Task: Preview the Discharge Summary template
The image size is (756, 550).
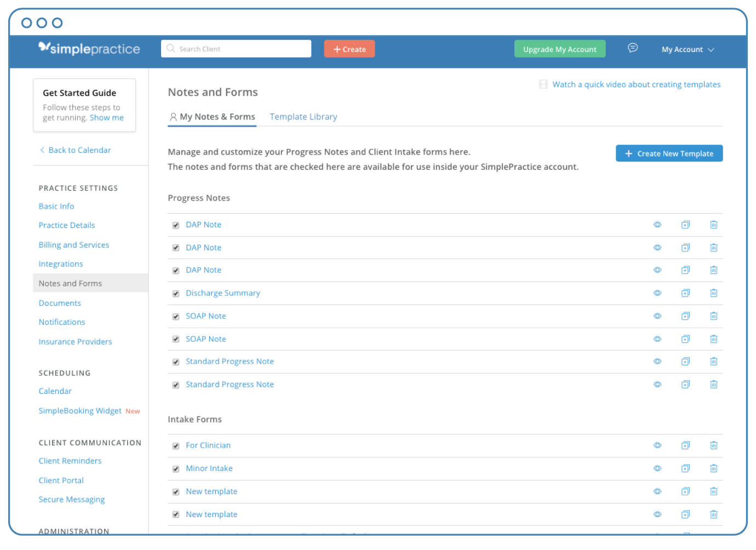Action: click(657, 293)
